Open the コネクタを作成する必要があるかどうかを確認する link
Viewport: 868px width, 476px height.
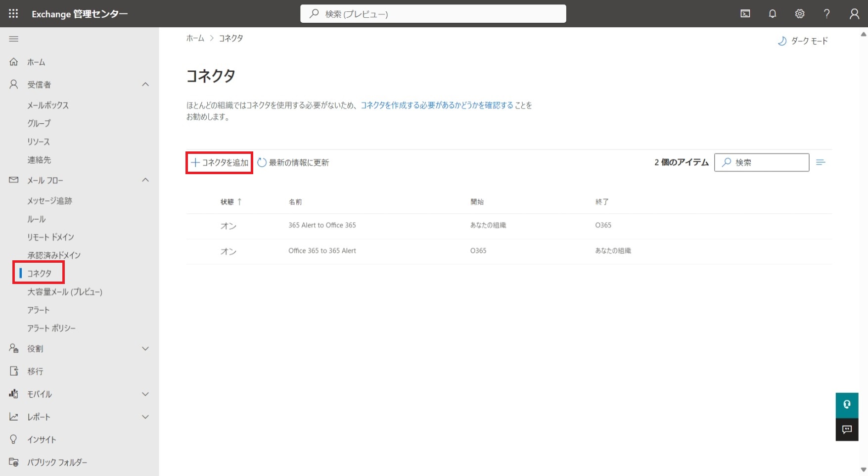click(437, 105)
